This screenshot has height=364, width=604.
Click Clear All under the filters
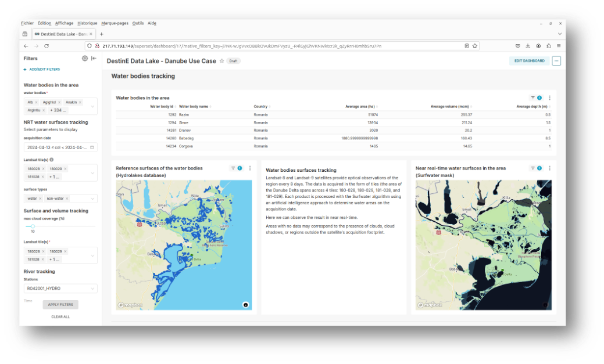(60, 316)
